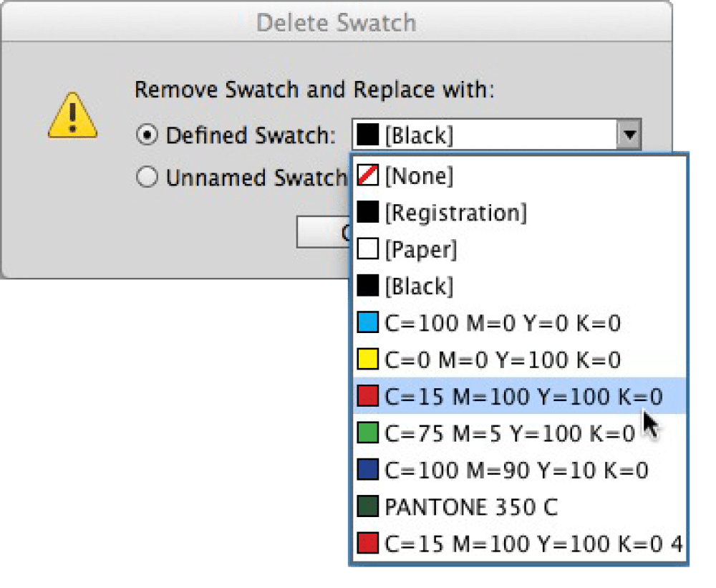Click the red-slash [None] swatch icon
The image size is (716, 588).
coord(367,176)
